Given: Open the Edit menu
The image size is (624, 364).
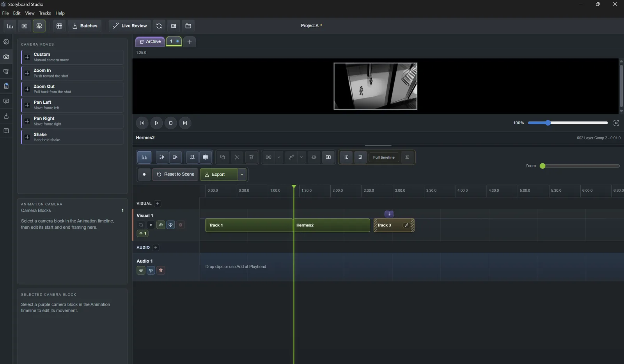Looking at the screenshot, I should point(17,13).
